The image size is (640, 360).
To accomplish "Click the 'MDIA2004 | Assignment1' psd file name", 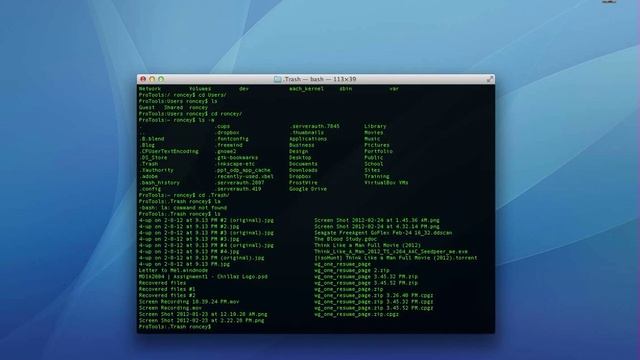I will click(x=203, y=277).
